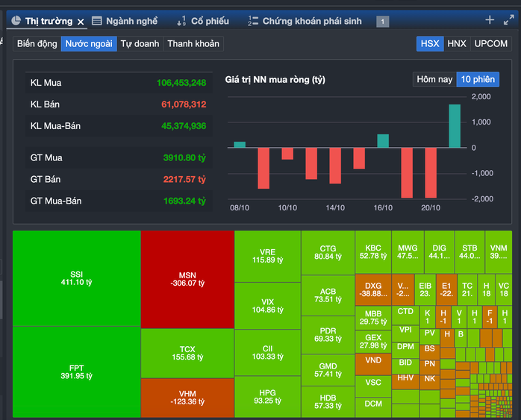Click the SSI heatmap tile

point(76,278)
